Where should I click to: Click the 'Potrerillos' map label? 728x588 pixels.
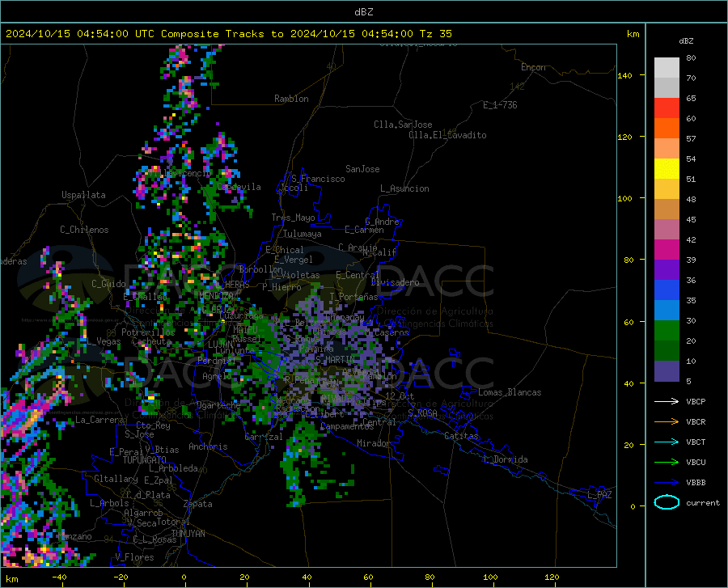coord(148,332)
